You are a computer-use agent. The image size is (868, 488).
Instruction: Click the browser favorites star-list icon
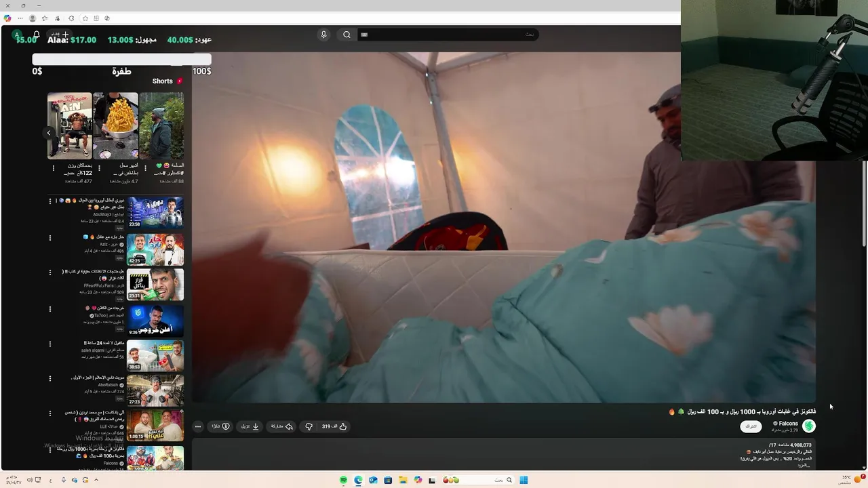(45, 18)
